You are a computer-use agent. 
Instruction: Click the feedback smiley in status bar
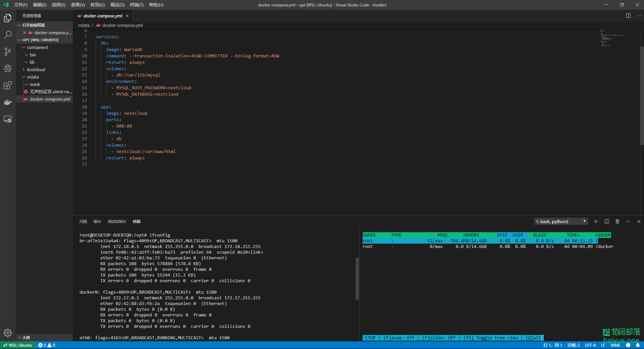point(628,345)
